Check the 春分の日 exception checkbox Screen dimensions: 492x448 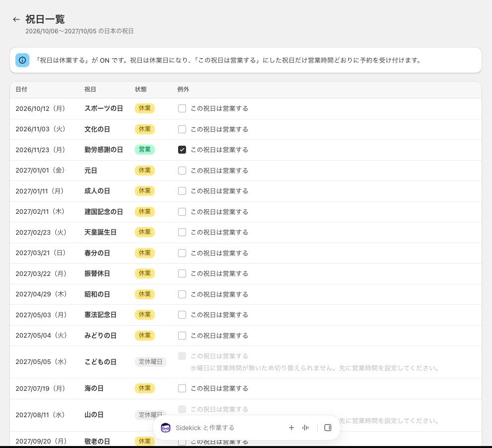(182, 253)
